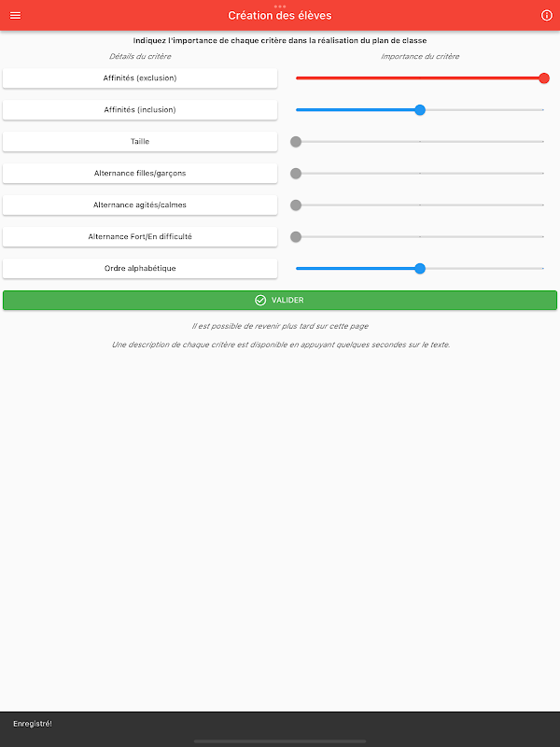Click the grey Taille slider thumb

tap(296, 142)
